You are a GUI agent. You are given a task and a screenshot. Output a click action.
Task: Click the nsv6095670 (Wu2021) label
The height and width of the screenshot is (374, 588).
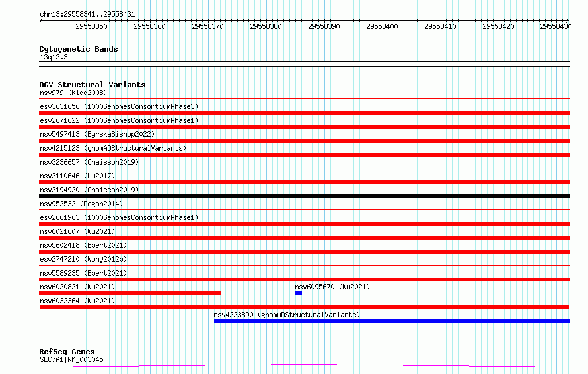click(x=332, y=287)
